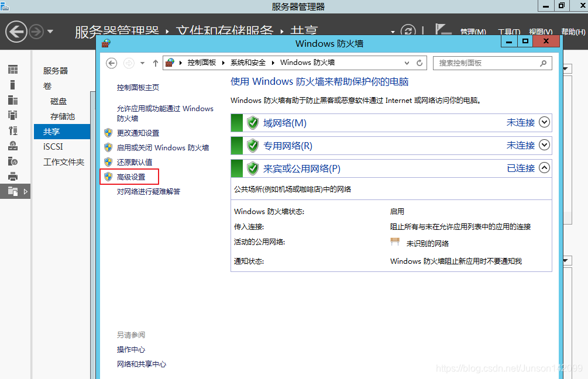The height and width of the screenshot is (379, 588).
Task: Select 共享 in the navigation list
Action: coord(62,132)
